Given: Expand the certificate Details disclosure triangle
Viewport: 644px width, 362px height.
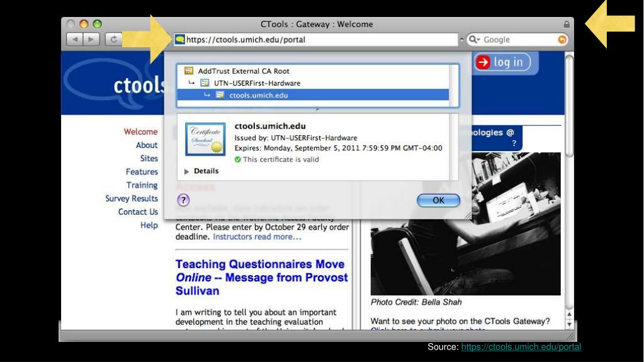Looking at the screenshot, I should click(186, 171).
